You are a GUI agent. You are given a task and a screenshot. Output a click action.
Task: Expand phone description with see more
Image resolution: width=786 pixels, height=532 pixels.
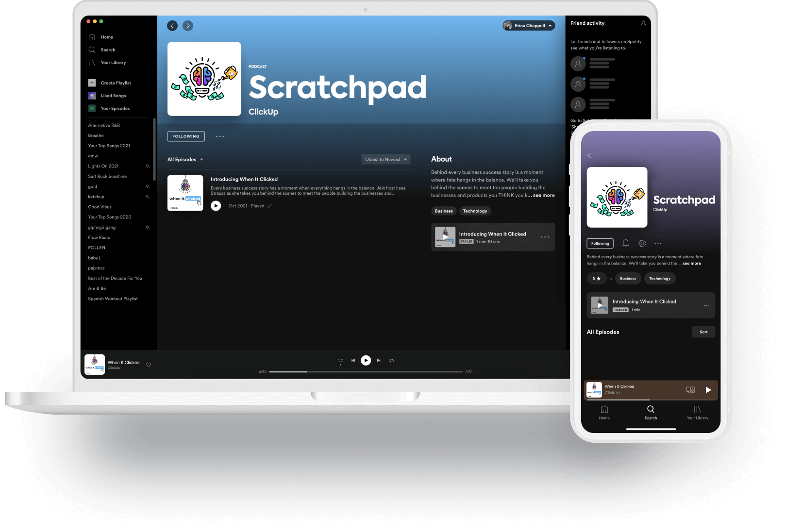coord(692,264)
